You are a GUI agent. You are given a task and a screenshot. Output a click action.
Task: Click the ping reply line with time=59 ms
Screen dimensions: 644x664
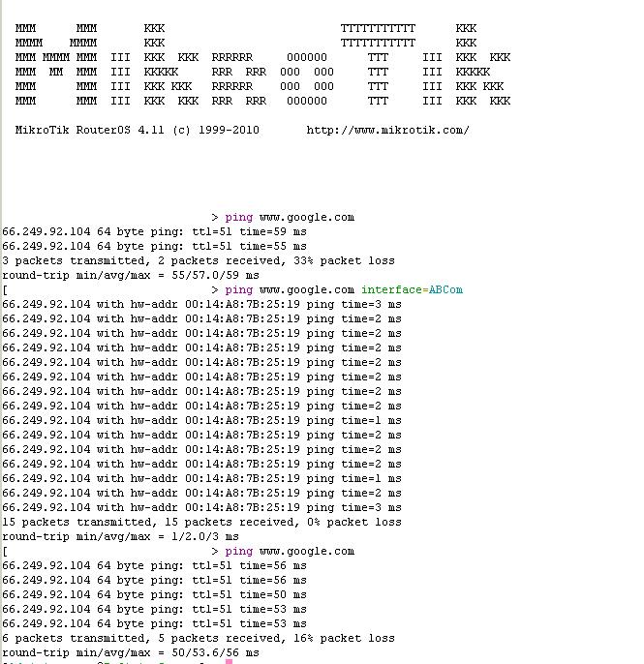(154, 231)
